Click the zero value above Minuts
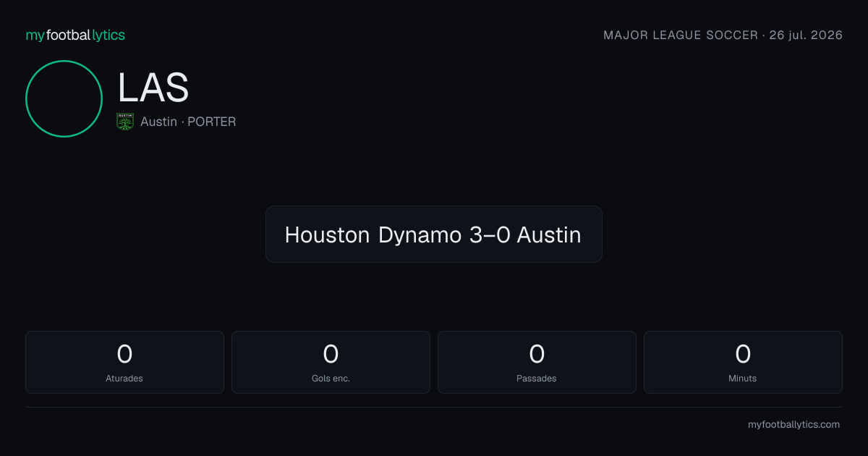Viewport: 868px width, 456px height. [x=743, y=354]
